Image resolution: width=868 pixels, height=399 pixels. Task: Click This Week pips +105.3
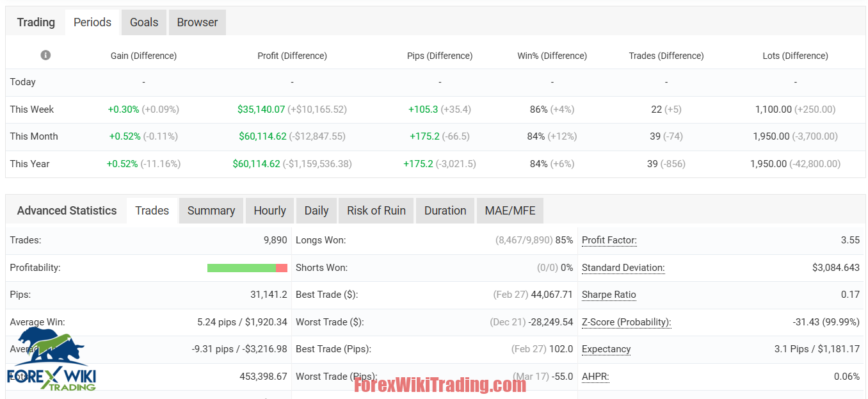pyautogui.click(x=423, y=110)
